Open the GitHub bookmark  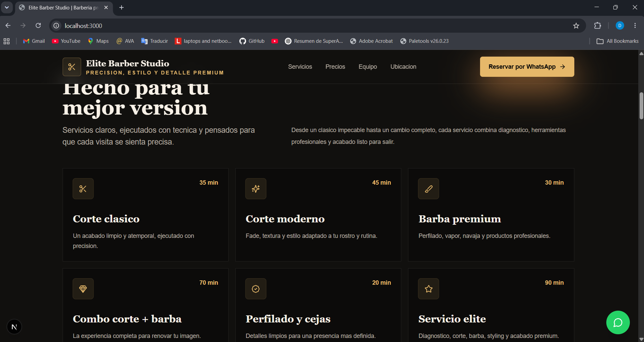pyautogui.click(x=252, y=41)
